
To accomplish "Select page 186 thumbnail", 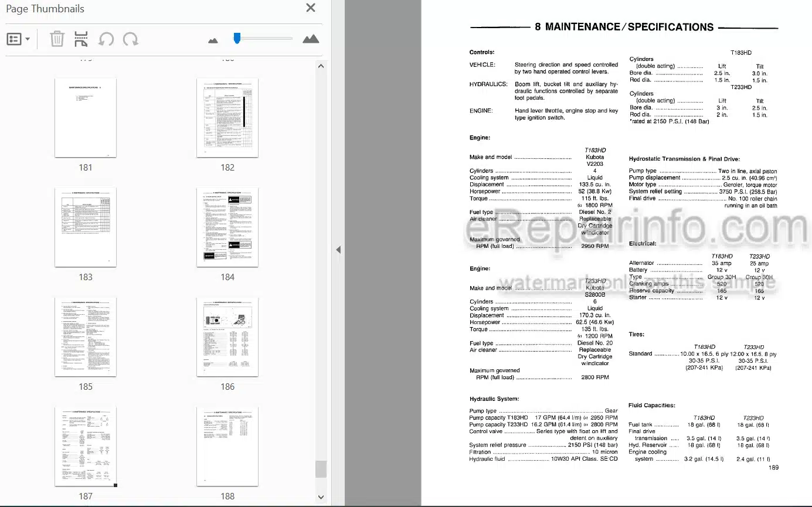I will coord(227,337).
